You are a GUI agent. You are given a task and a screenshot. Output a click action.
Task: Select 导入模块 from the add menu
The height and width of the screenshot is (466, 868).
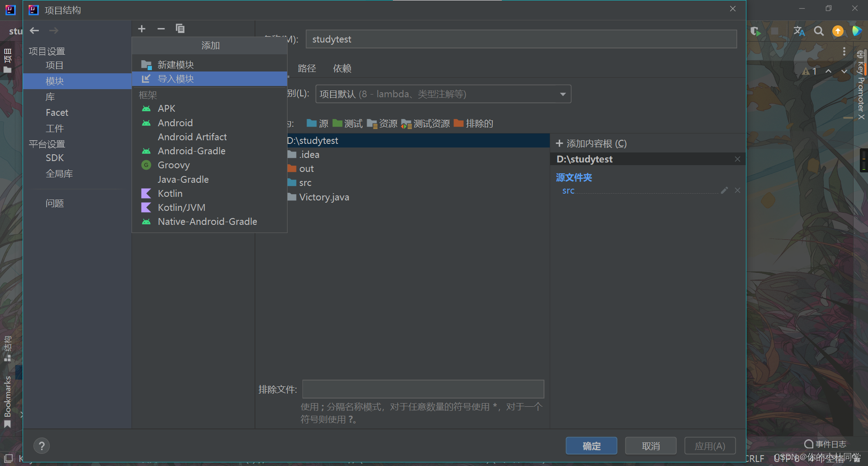pos(175,79)
